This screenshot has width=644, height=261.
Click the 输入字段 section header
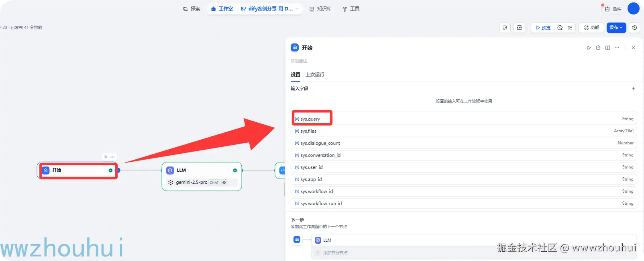tap(300, 88)
